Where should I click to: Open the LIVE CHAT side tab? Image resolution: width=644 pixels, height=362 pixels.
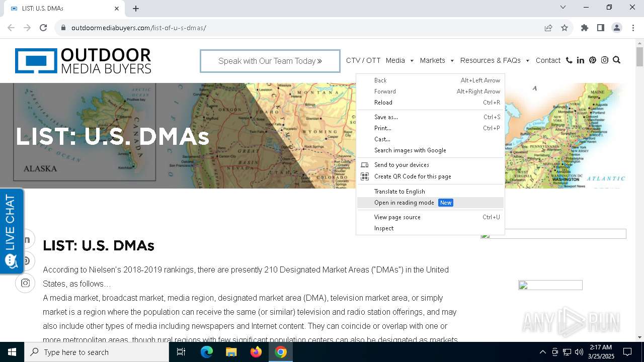click(12, 231)
